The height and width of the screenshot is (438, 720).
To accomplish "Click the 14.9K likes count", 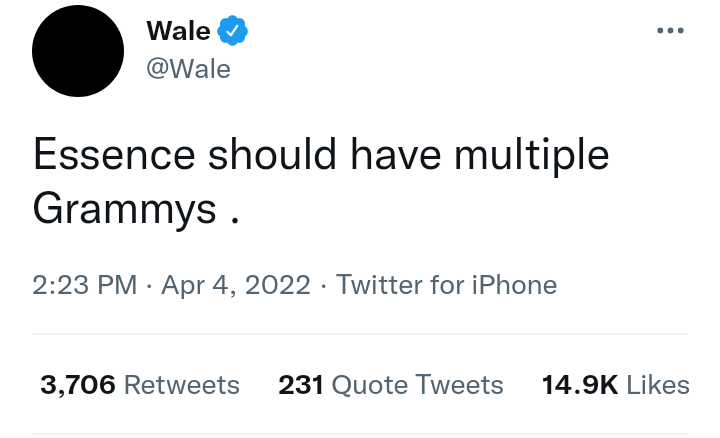I will tap(579, 385).
